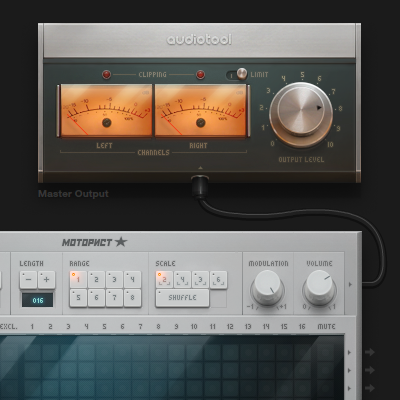Screen dimensions: 400x400
Task: Click the EXCL. column header
Action: click(8, 326)
